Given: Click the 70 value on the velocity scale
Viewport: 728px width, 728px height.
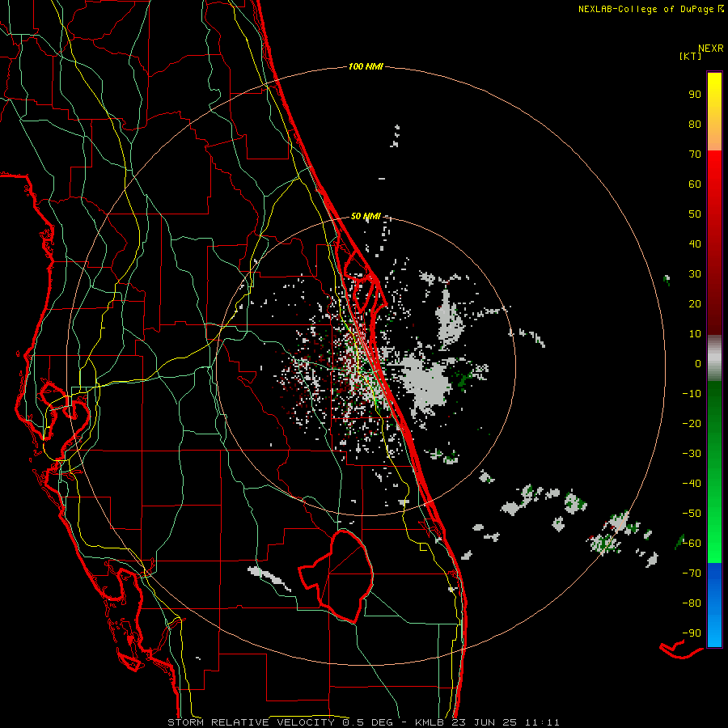Looking at the screenshot, I should click(x=695, y=154).
